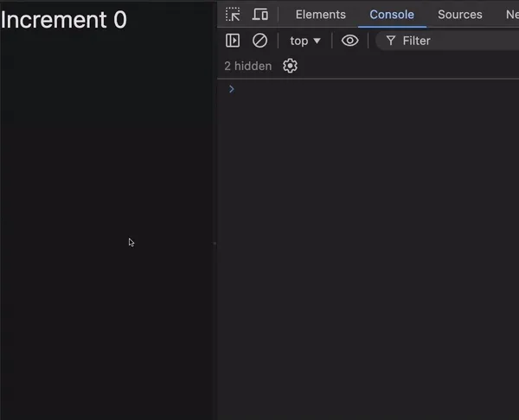
Task: Open the top JavaScript context dropdown
Action: (x=304, y=41)
